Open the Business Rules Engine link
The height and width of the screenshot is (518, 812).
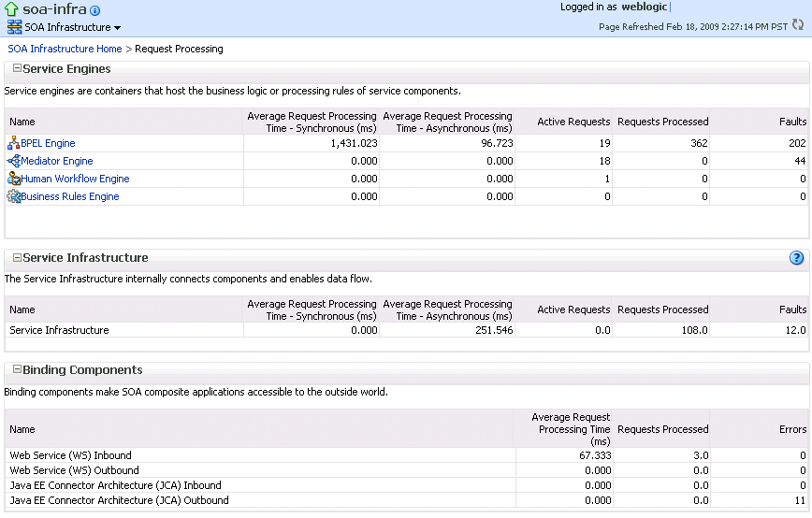tap(70, 196)
